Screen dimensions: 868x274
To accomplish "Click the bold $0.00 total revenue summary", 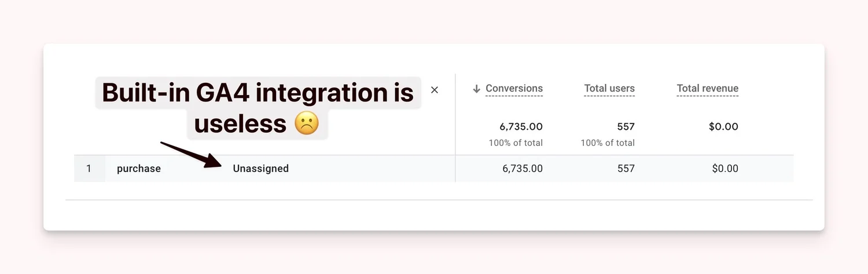I will [723, 126].
